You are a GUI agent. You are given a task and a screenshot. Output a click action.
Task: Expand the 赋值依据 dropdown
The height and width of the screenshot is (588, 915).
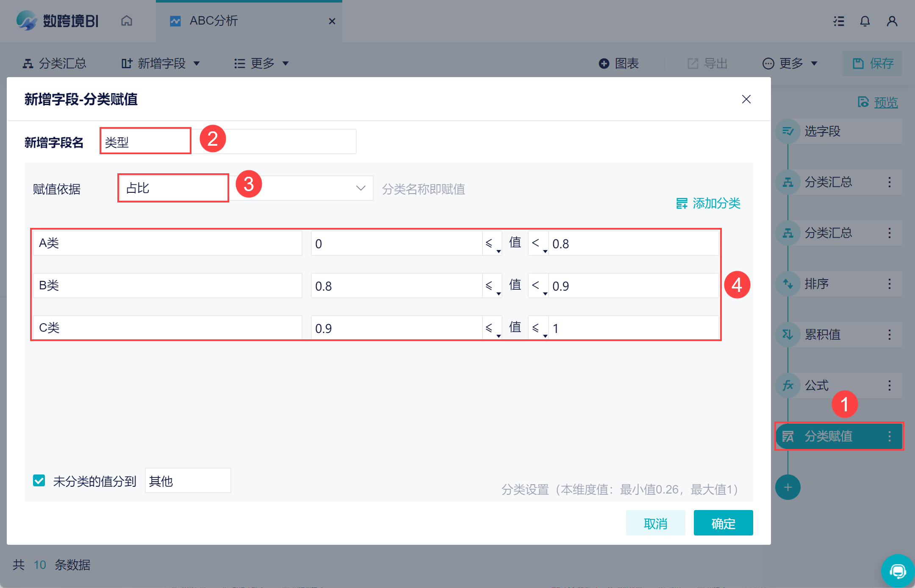point(360,188)
